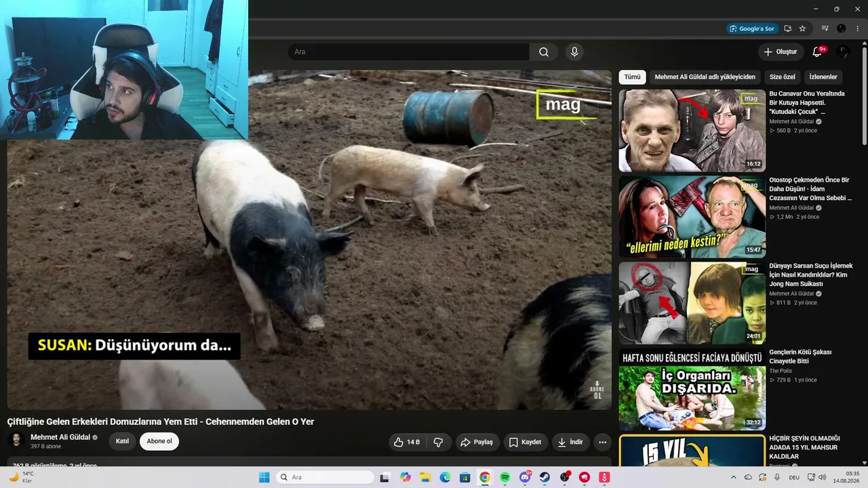The image size is (868, 488).
Task: Open Spotify from the taskbar
Action: click(x=505, y=477)
